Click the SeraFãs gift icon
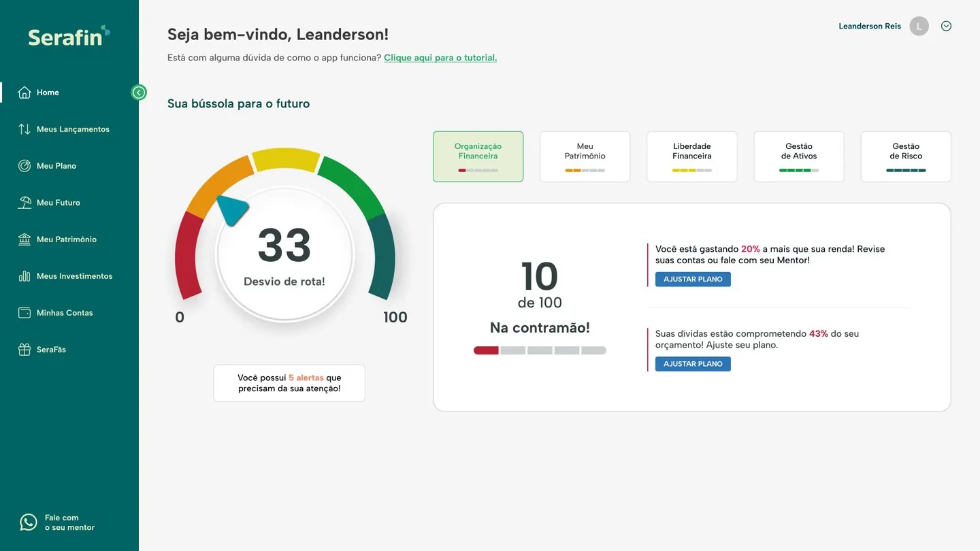 [x=24, y=350]
